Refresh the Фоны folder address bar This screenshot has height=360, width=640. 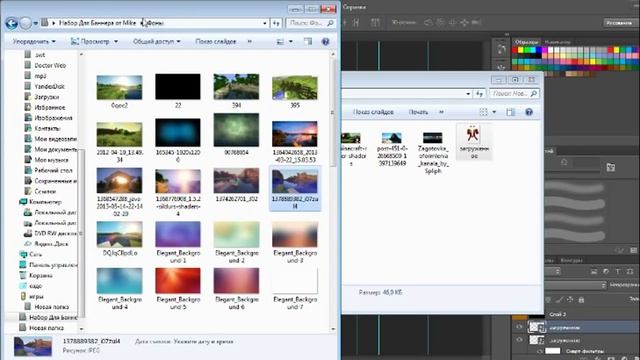click(x=276, y=23)
